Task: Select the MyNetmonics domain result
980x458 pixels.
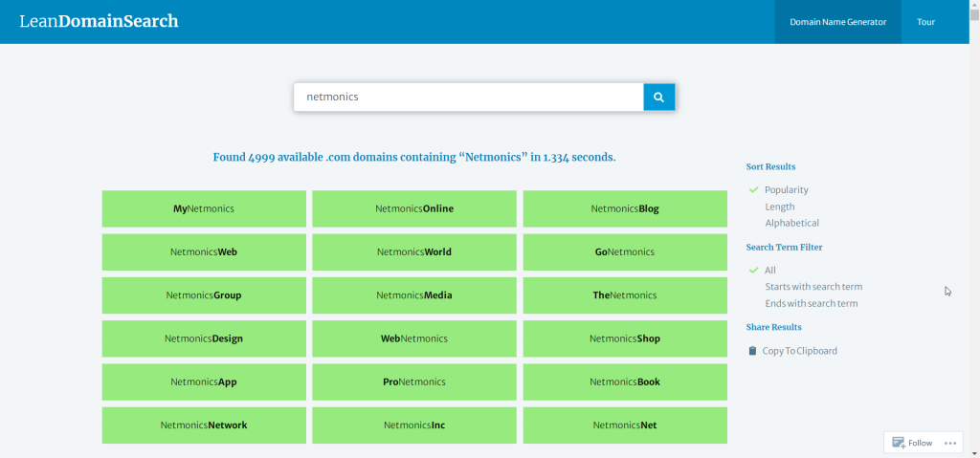Action: tap(204, 208)
